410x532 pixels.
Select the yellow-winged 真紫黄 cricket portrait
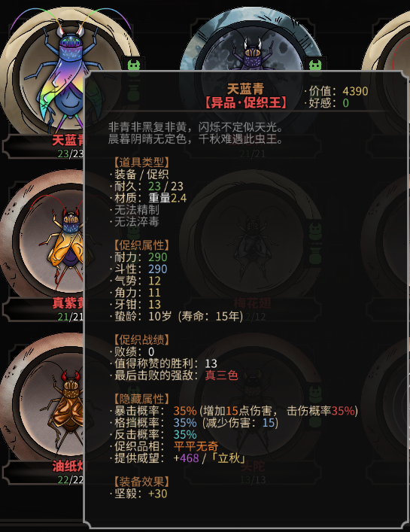coord(42,238)
